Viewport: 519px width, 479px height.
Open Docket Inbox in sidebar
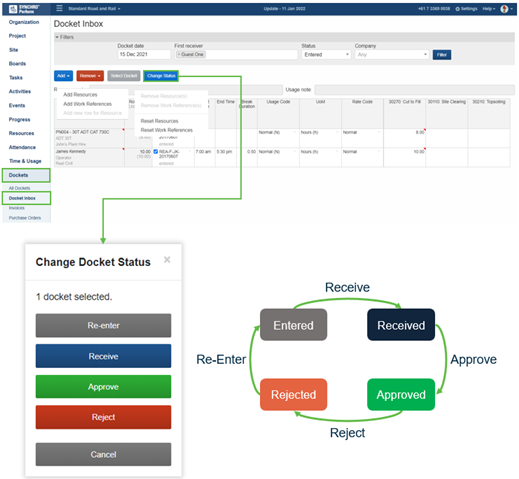pos(26,198)
